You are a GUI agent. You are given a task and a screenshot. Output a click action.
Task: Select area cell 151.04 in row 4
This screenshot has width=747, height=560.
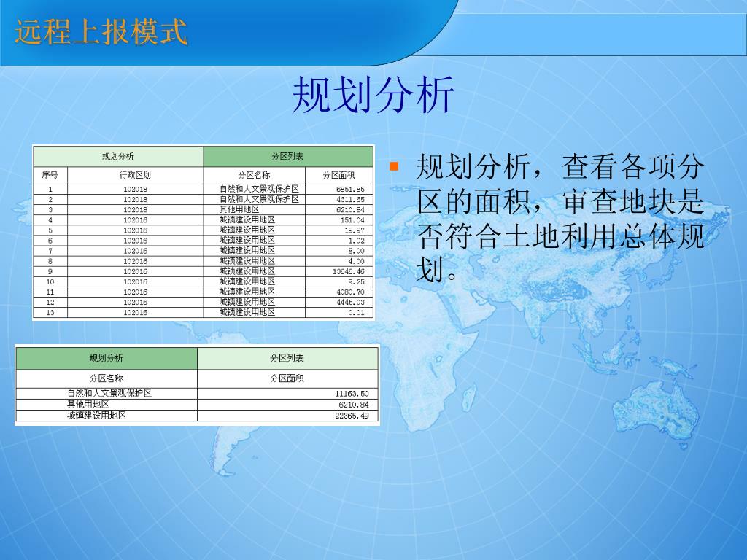tap(352, 220)
